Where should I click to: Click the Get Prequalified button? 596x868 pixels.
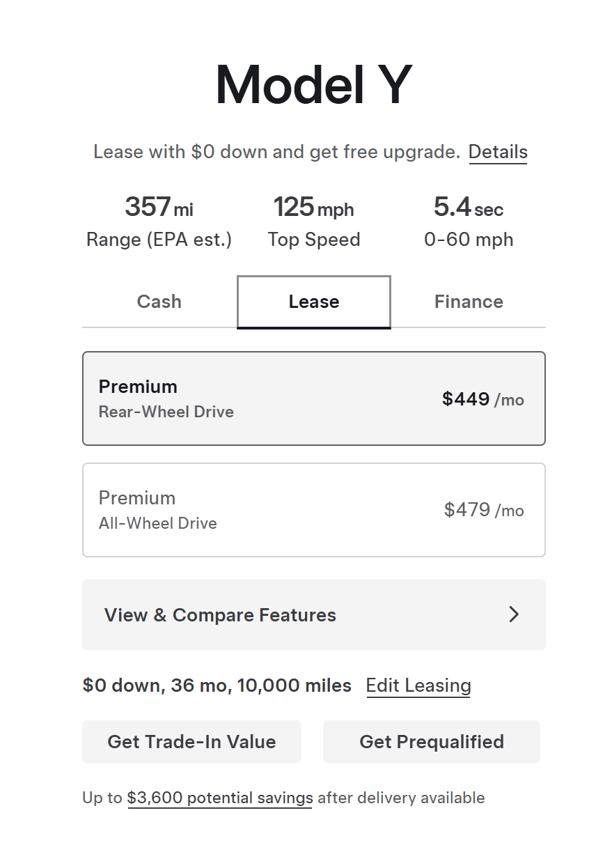tap(432, 742)
